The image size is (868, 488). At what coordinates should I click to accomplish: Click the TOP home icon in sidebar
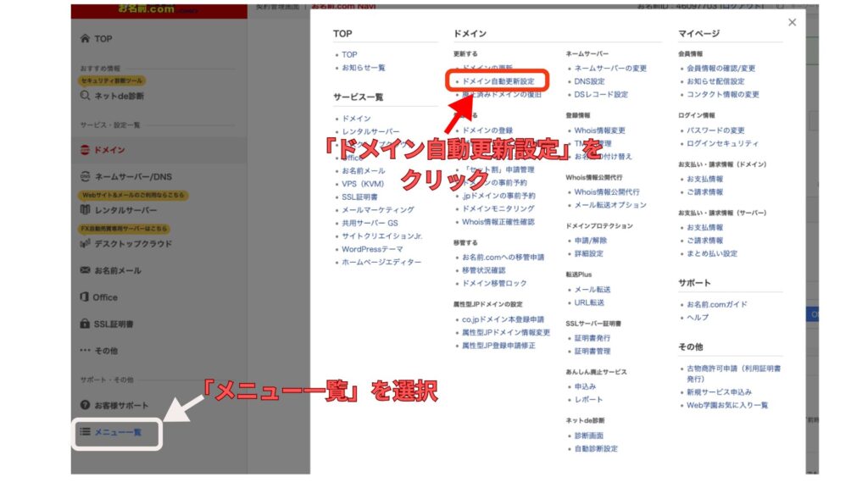tap(85, 39)
